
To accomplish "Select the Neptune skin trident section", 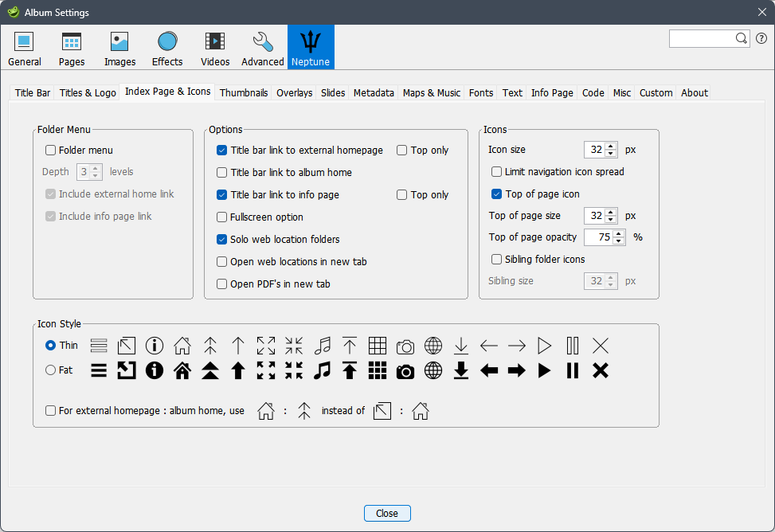I will (x=311, y=48).
